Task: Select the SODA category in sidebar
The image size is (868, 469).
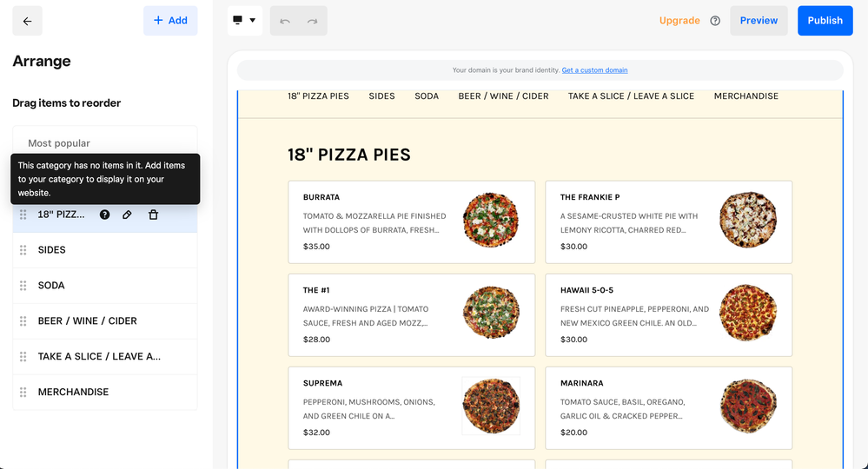Action: (x=51, y=286)
